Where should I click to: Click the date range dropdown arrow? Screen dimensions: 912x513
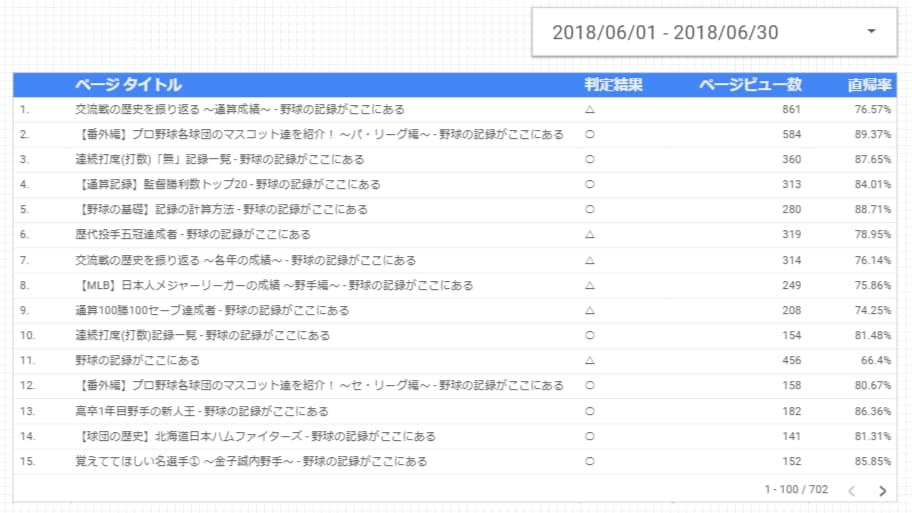tap(871, 31)
